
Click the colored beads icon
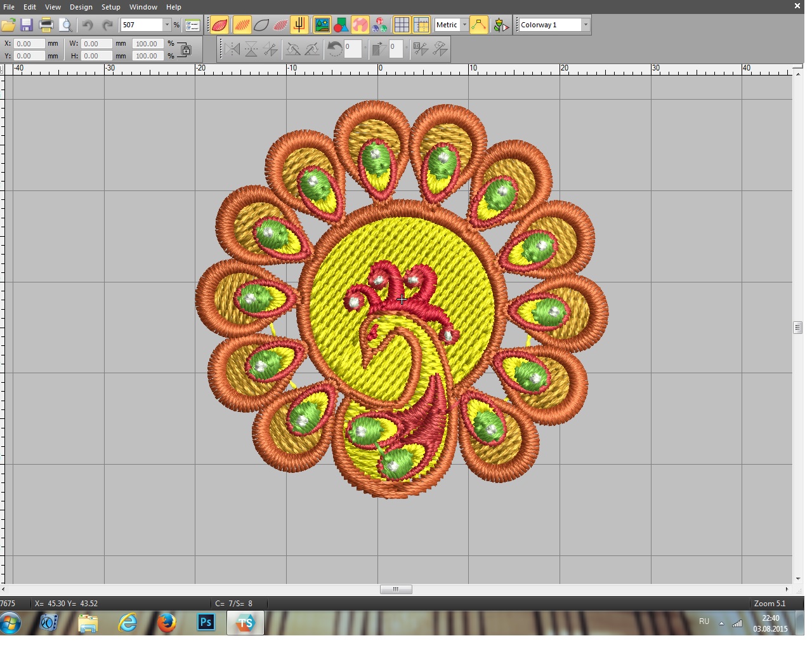pyautogui.click(x=379, y=25)
